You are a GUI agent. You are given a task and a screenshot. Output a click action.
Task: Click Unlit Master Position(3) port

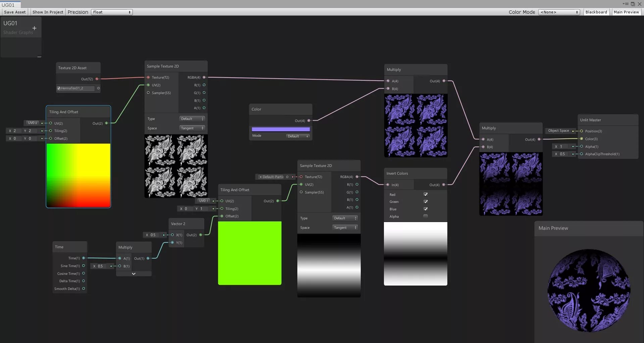tap(582, 131)
